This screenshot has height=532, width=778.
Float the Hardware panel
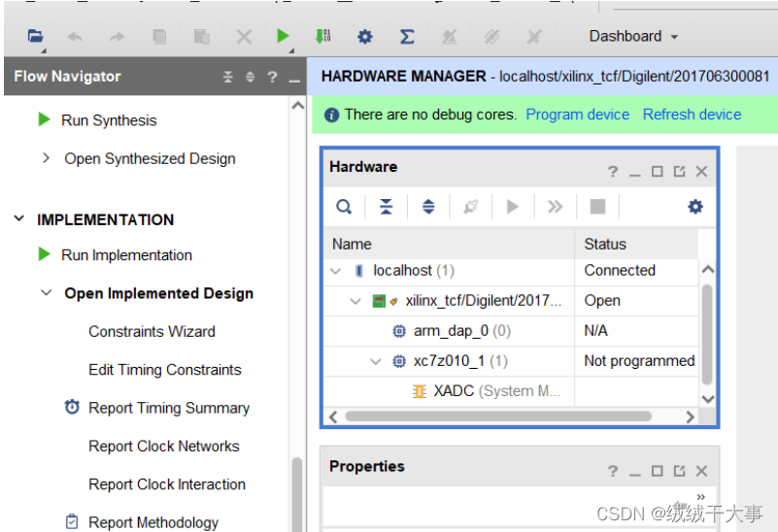click(679, 172)
